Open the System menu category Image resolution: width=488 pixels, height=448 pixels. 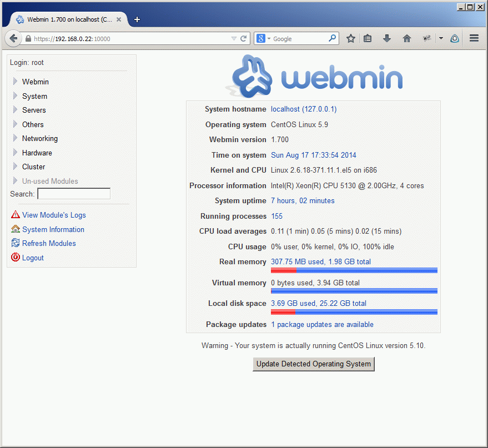coord(34,96)
